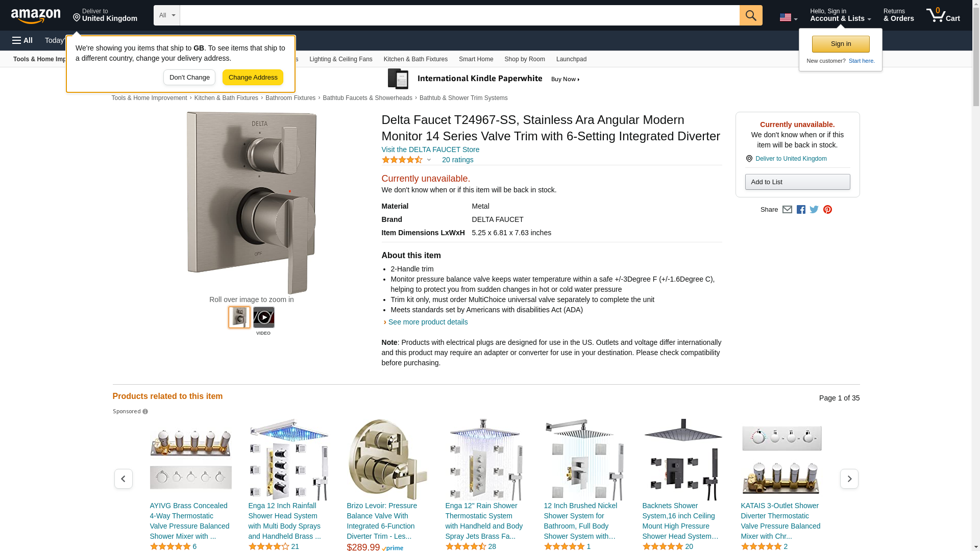Viewport: 980px width, 551px height.
Task: Play the product video thumbnail
Action: point(264,317)
